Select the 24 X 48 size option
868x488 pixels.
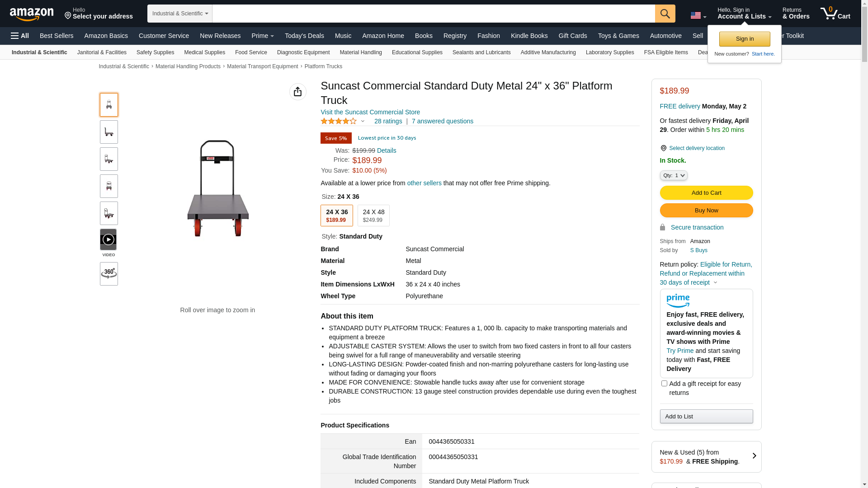tap(373, 216)
